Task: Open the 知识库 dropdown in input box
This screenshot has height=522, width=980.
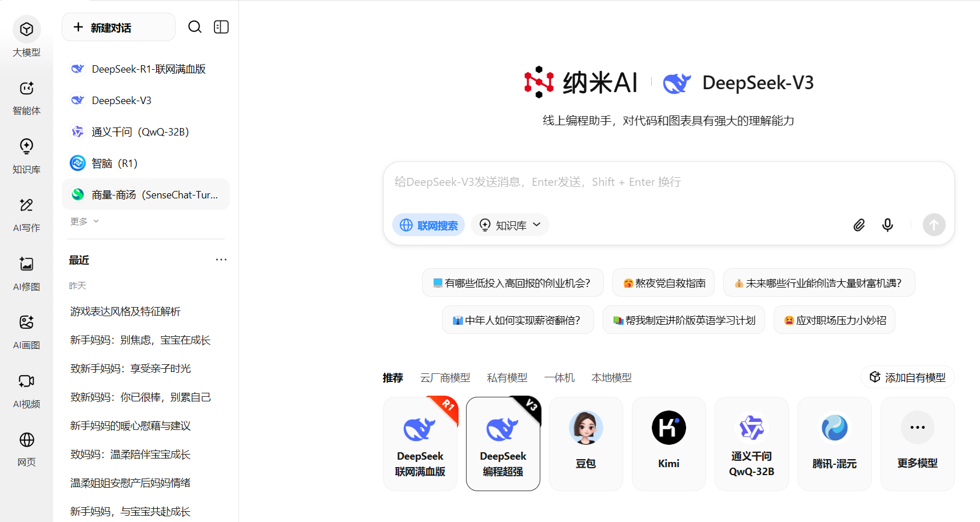Action: [x=510, y=225]
